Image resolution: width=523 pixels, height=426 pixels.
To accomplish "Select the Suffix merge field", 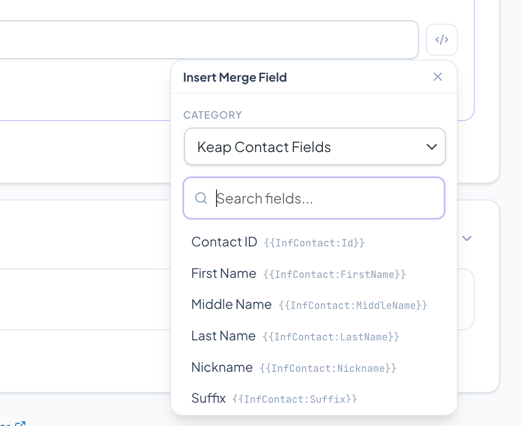I will (x=314, y=398).
